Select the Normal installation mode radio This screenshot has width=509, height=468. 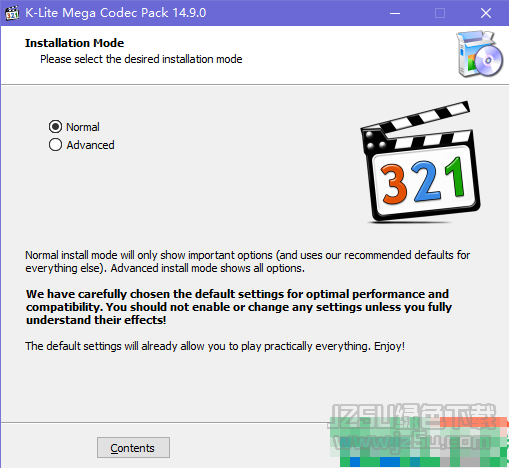55,127
